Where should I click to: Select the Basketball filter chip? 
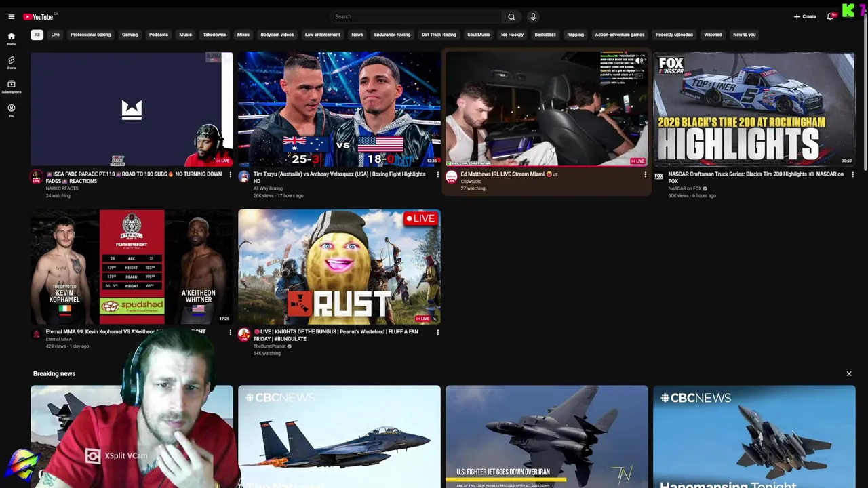545,35
